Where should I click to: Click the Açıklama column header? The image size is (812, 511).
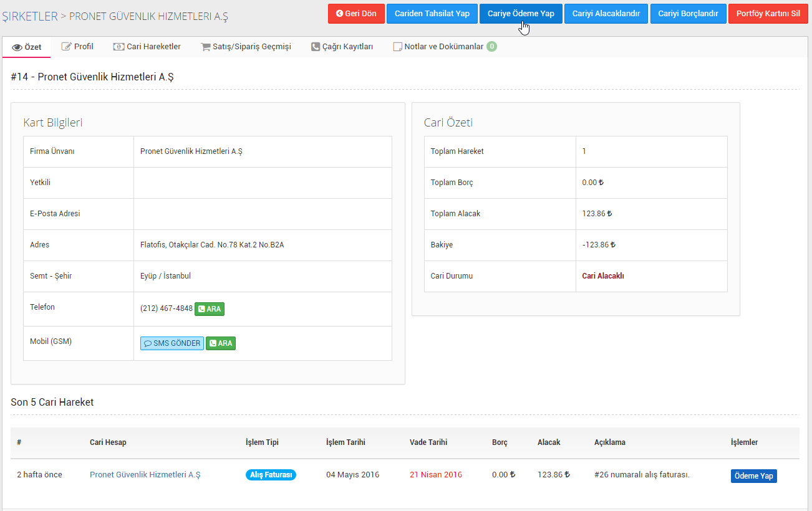pos(610,442)
